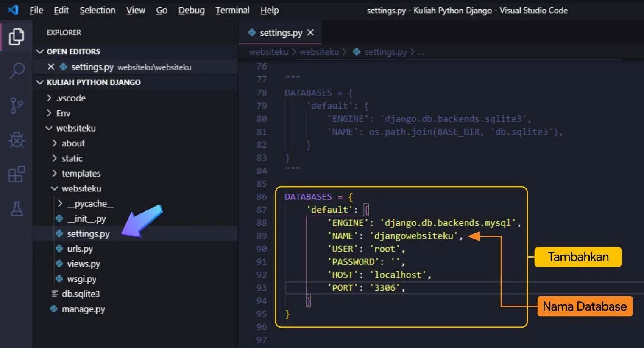Click settings.py breadcrumb segment
Viewport: 644px width, 348px height.
(x=385, y=52)
